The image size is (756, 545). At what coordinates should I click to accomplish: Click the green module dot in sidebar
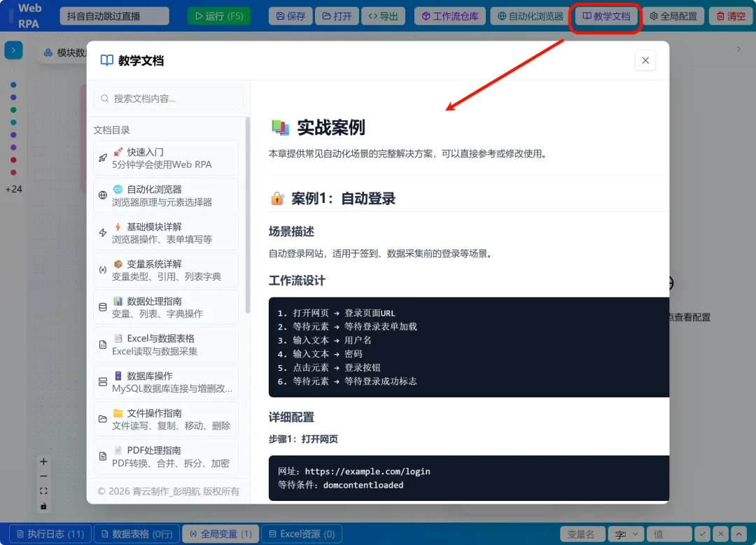point(13,110)
